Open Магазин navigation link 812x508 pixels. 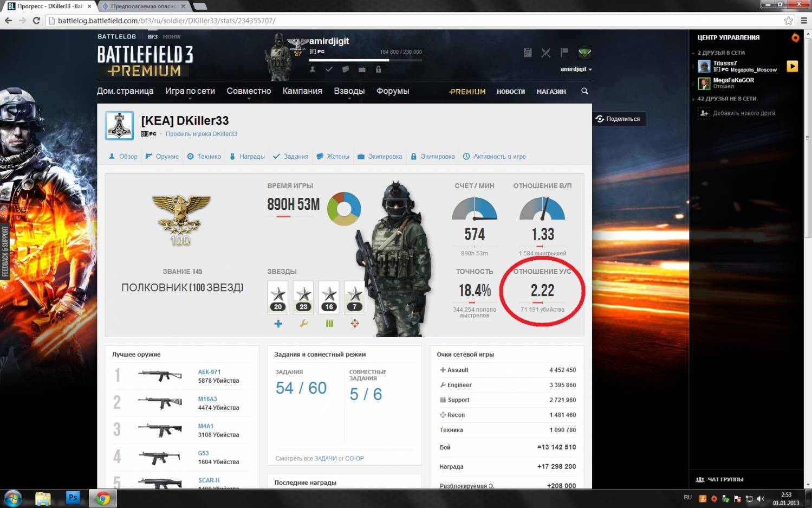point(551,92)
